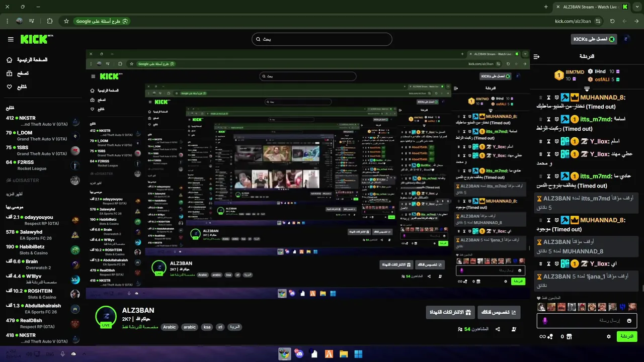Open Chrome from the taskbar
The width and height of the screenshot is (644, 362).
click(285, 354)
